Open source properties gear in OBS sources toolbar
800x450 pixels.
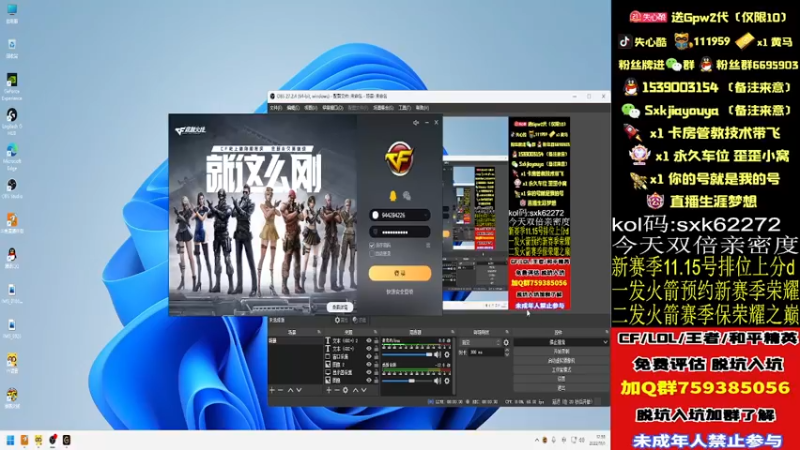tap(345, 390)
